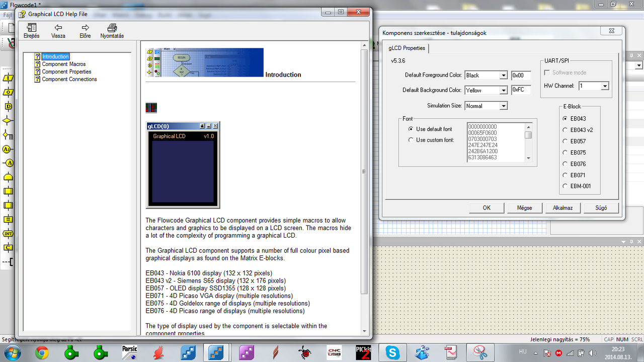Open Google Chrome from the taskbar

42,353
